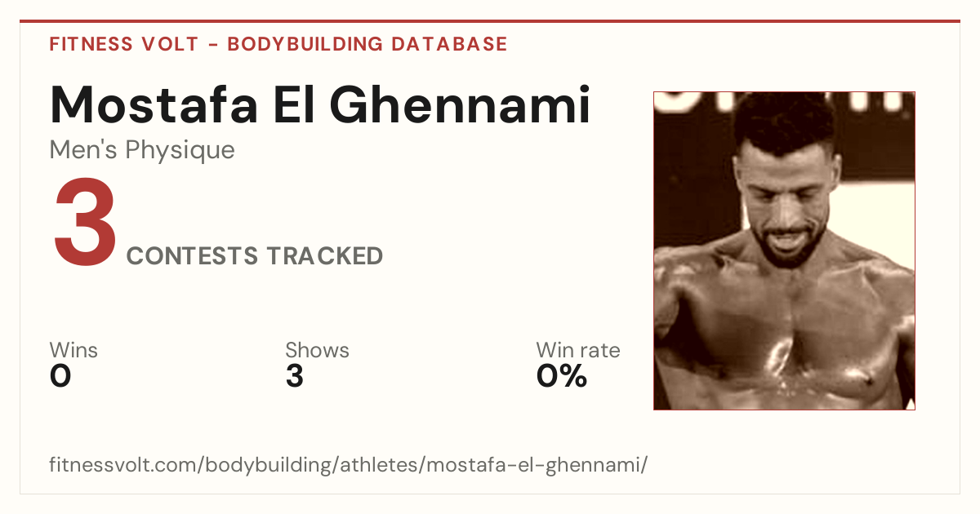Select the 0% win rate value
Viewport: 980px width, 514px height.
[562, 376]
